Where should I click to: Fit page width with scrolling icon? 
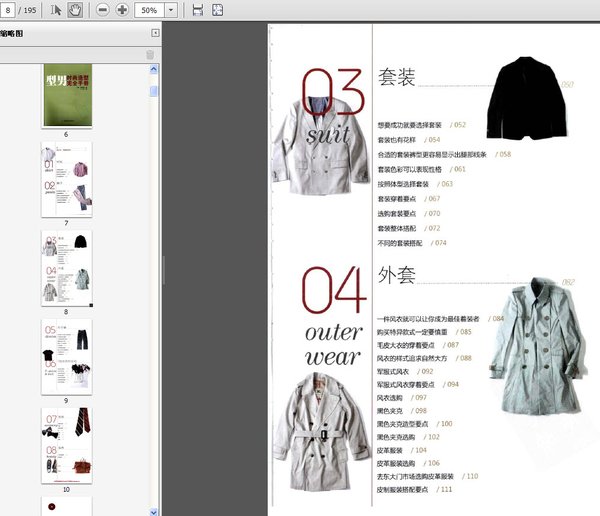(198, 10)
